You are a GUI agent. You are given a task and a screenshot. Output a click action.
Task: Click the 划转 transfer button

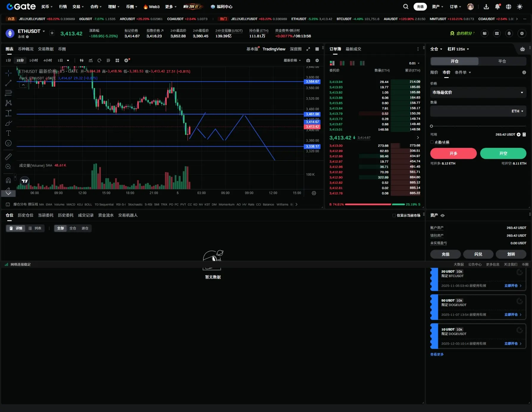coord(511,254)
